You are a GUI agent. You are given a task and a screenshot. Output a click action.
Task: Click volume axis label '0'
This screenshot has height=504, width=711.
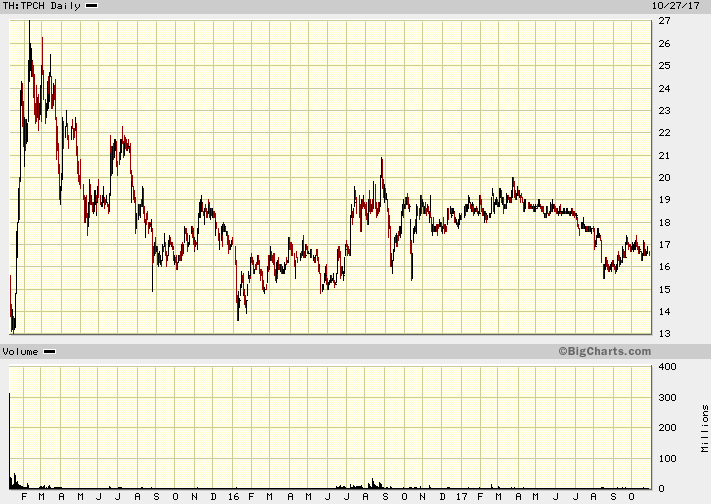coord(662,489)
